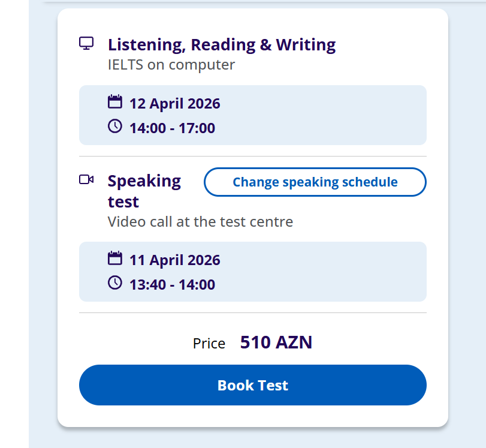Click the video camera icon beside Speaking test
Image resolution: width=486 pixels, height=448 pixels.
pos(87,179)
